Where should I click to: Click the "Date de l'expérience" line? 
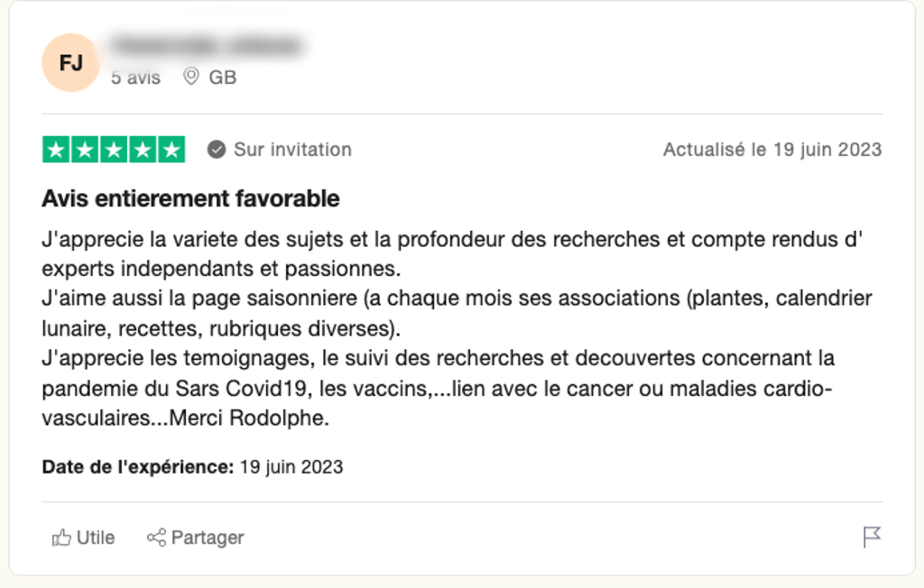[192, 467]
